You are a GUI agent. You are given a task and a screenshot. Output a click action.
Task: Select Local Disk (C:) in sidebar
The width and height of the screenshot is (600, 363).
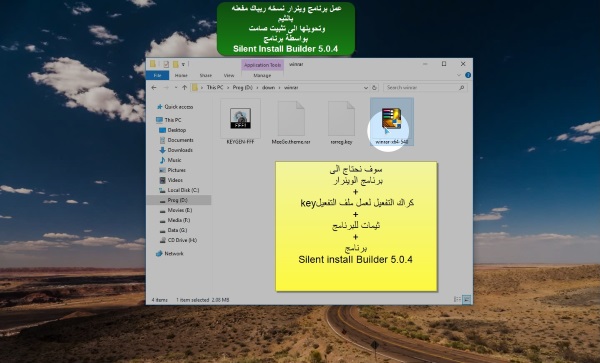click(179, 190)
